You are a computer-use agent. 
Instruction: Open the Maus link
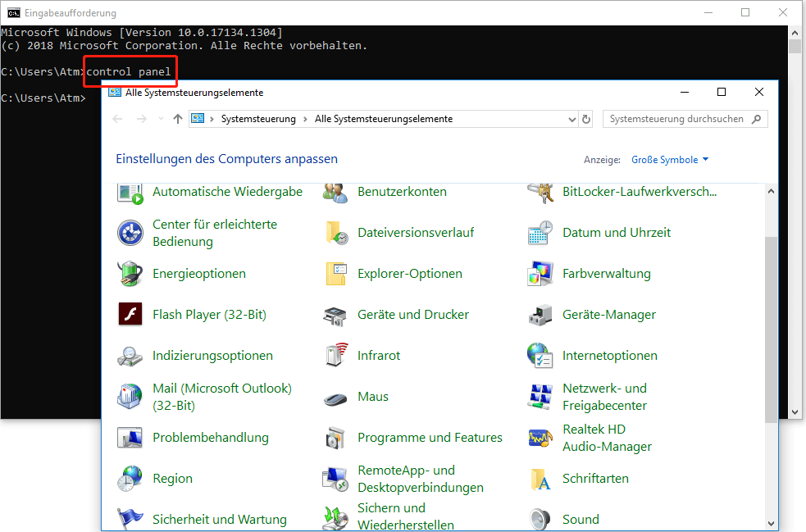pyautogui.click(x=373, y=397)
